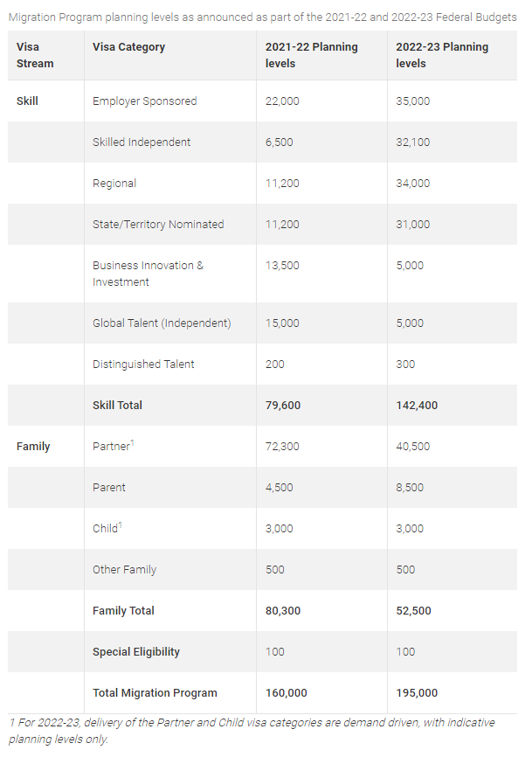Select the 195,000 total value
Image resolution: width=532 pixels, height=757 pixels.
point(417,693)
